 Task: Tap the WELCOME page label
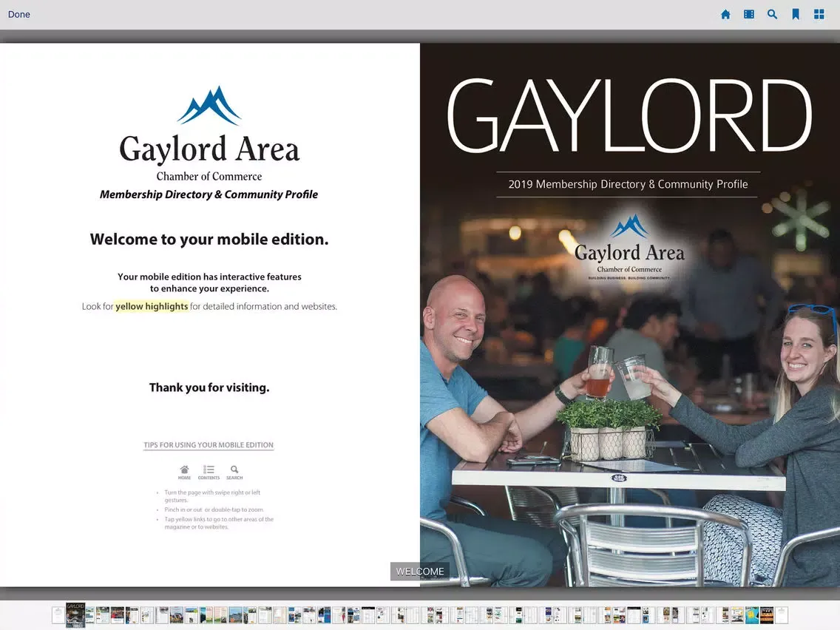click(420, 572)
